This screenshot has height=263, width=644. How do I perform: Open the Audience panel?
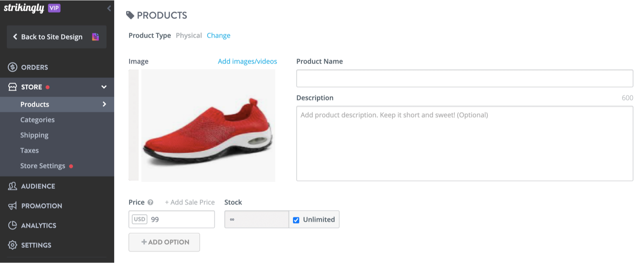[x=38, y=186]
